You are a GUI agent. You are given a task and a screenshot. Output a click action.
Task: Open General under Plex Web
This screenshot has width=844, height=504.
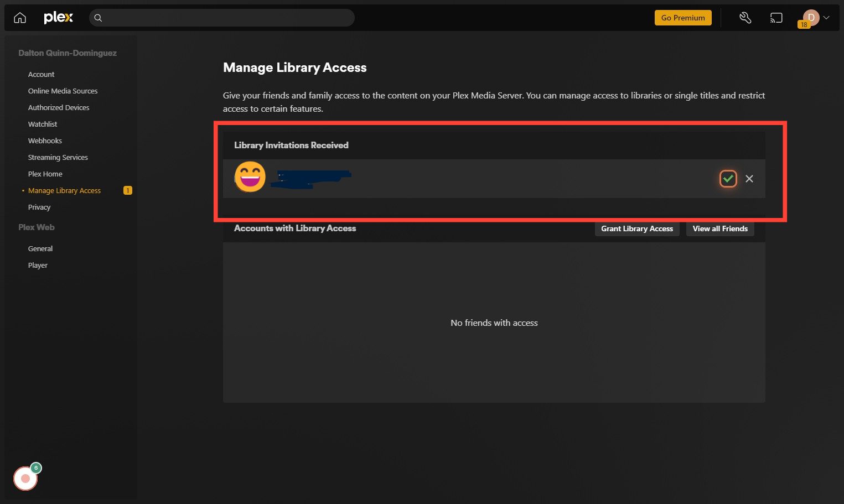(40, 248)
